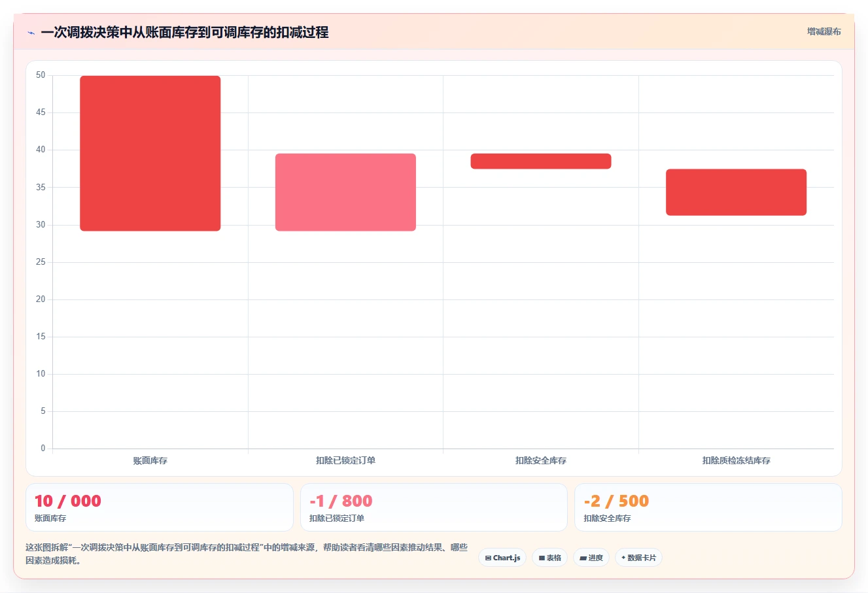Open the -2 / 500 扣除安全库存 card
Image resolution: width=868 pixels, height=593 pixels.
[708, 507]
